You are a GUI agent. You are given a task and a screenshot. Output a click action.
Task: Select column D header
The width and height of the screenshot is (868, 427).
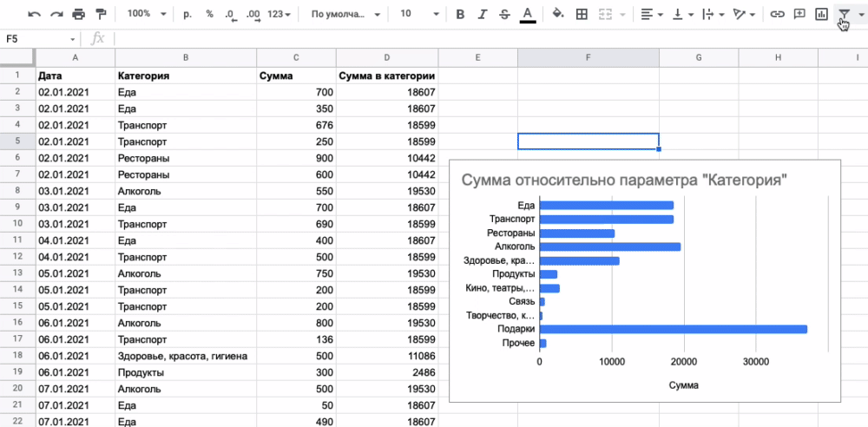coord(387,57)
